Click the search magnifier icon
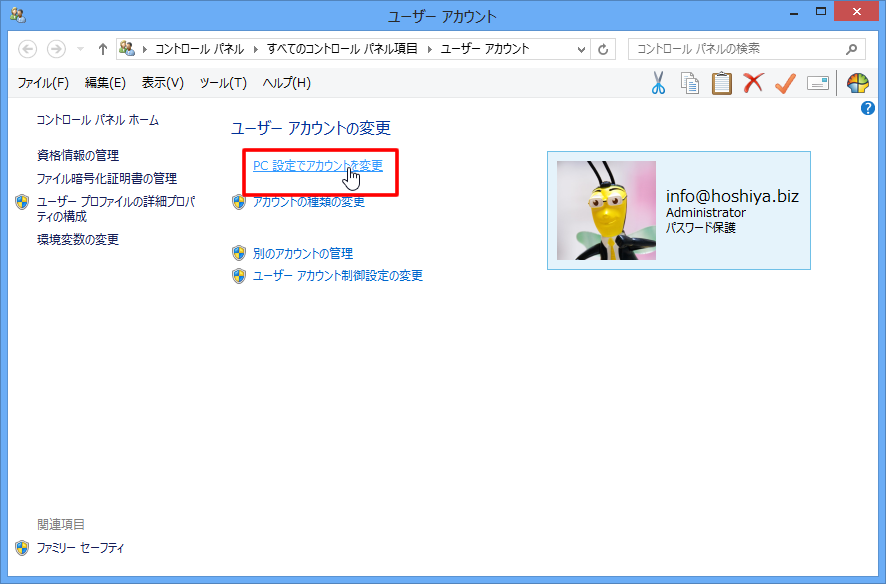 coord(852,49)
